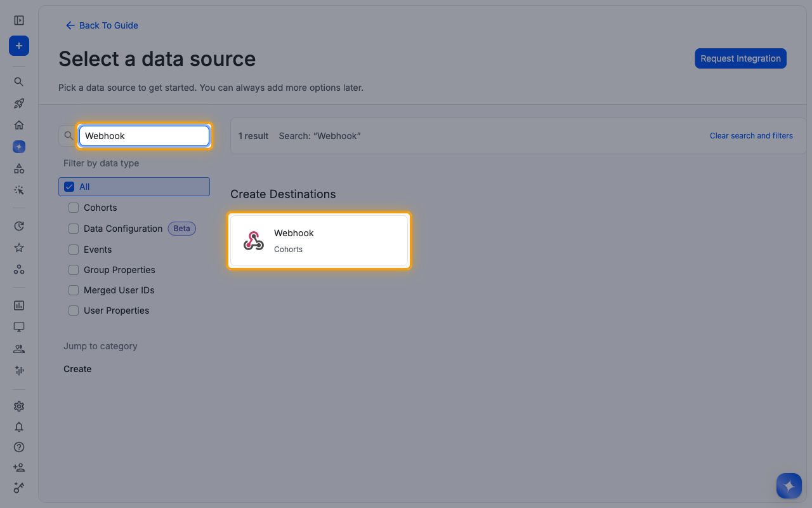Go to Home via the house icon
This screenshot has width=812, height=508.
click(x=19, y=125)
